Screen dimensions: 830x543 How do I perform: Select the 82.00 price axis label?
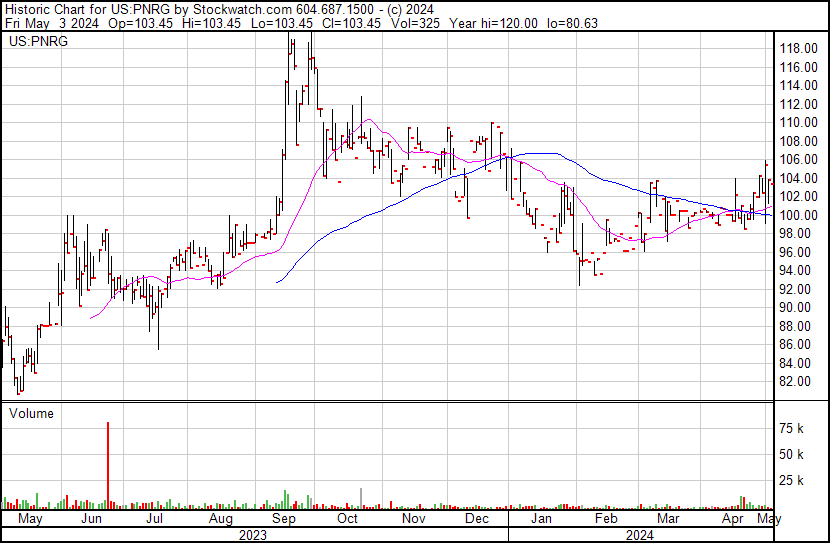[x=795, y=382]
